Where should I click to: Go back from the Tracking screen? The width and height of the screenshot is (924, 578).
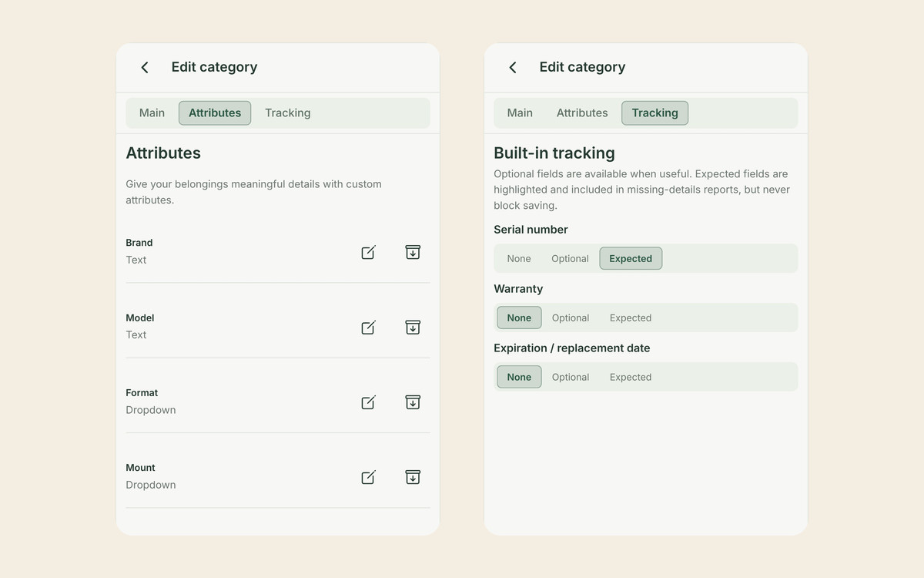[x=513, y=68]
